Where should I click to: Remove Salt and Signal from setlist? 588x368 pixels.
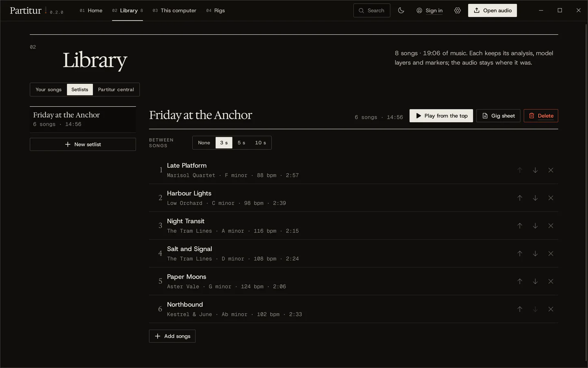tap(551, 254)
